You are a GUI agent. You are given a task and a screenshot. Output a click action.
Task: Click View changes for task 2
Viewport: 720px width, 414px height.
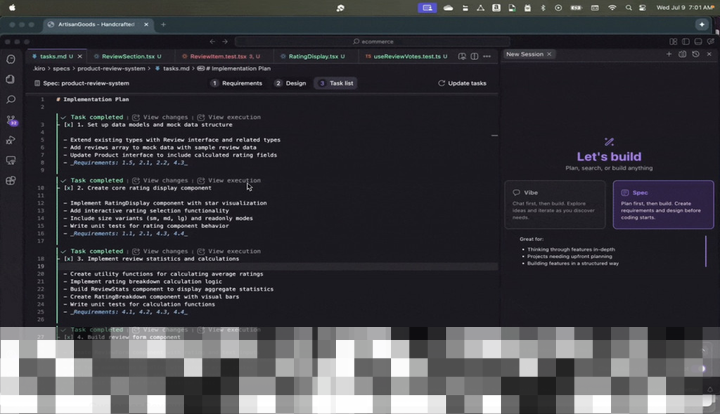[160, 180]
